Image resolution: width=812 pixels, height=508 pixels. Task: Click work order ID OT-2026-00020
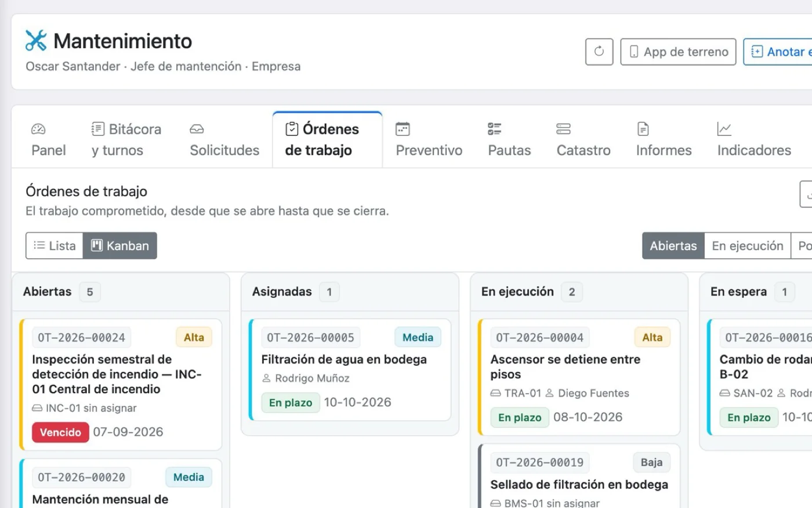click(x=81, y=477)
